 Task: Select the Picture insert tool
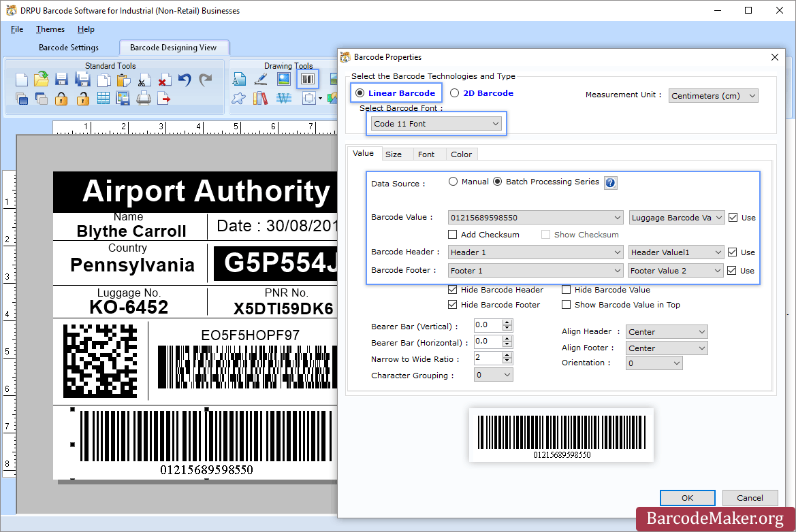(284, 79)
